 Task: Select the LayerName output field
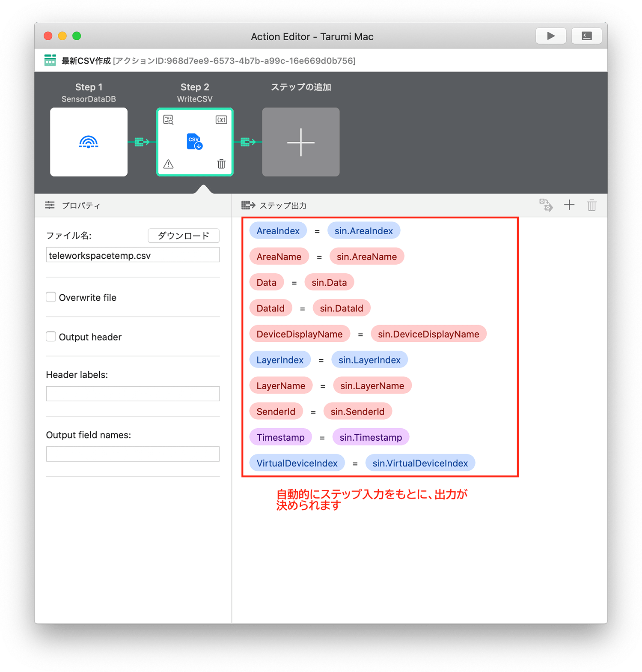(x=281, y=385)
